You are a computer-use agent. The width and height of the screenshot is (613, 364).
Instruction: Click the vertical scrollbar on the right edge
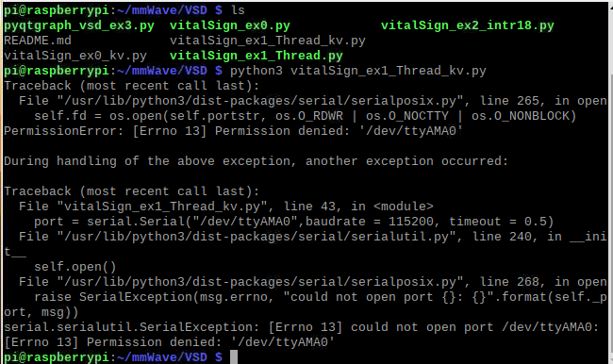(610, 182)
